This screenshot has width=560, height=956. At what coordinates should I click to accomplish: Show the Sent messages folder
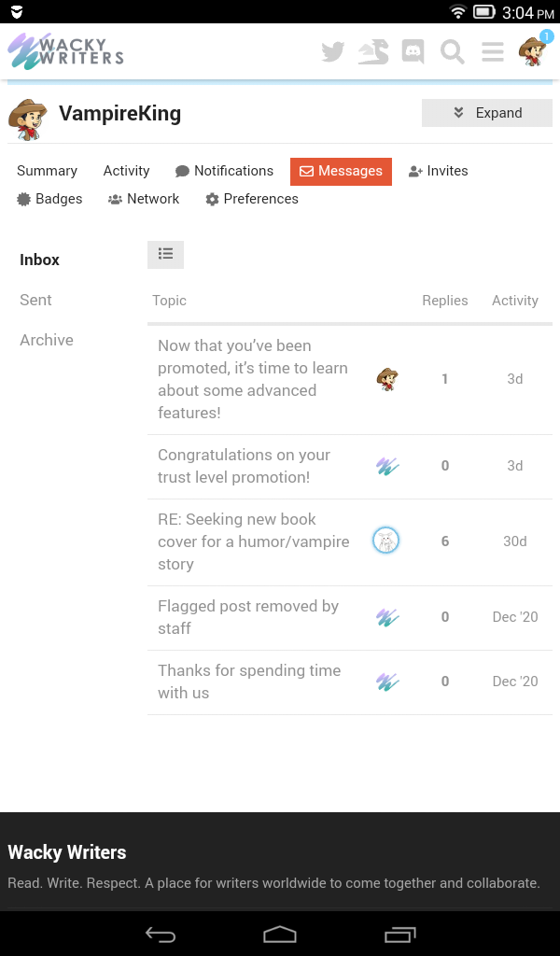click(x=35, y=300)
